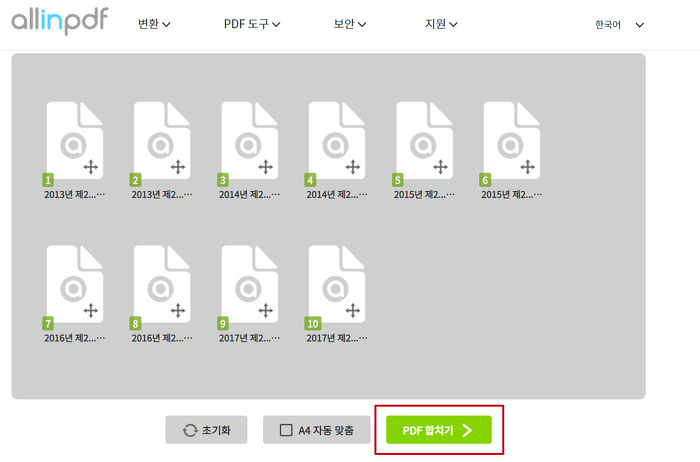This screenshot has height=462, width=700.
Task: Click the move handle on file 10
Action: pyautogui.click(x=353, y=310)
